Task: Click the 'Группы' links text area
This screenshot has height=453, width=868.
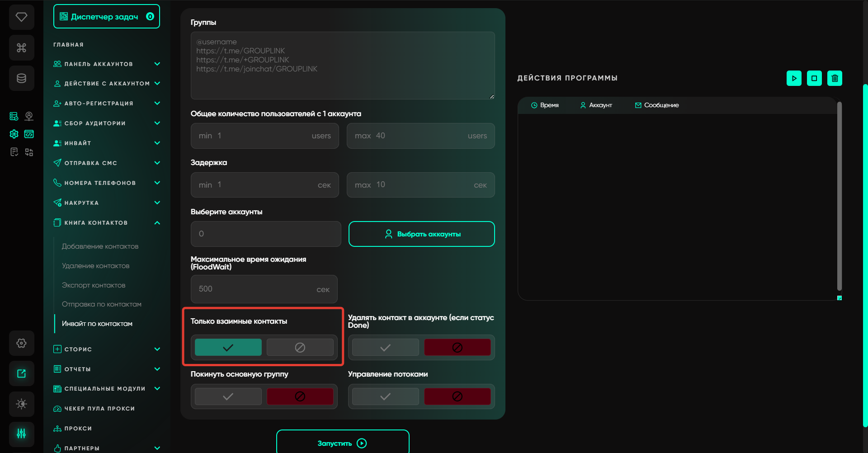Action: tap(342, 66)
